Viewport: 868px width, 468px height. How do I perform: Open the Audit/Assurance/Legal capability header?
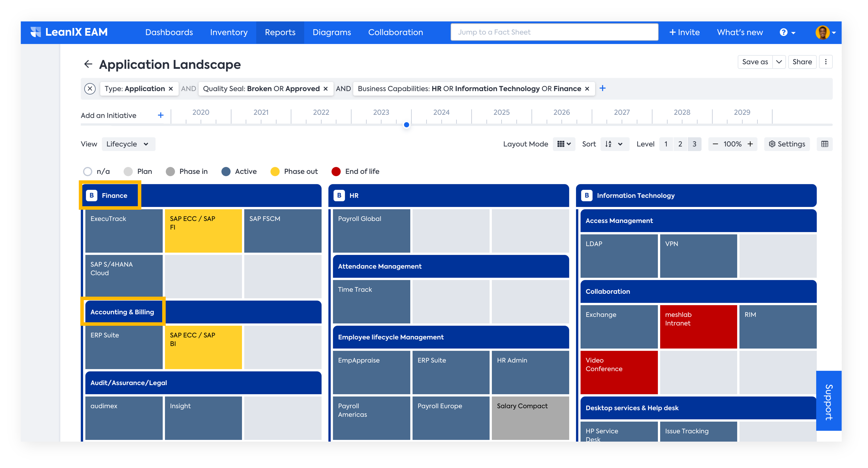[203, 383]
